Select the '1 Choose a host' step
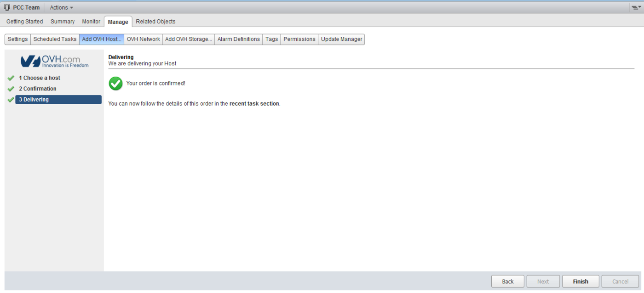Image resolution: width=644 pixels, height=293 pixels. pyautogui.click(x=40, y=78)
